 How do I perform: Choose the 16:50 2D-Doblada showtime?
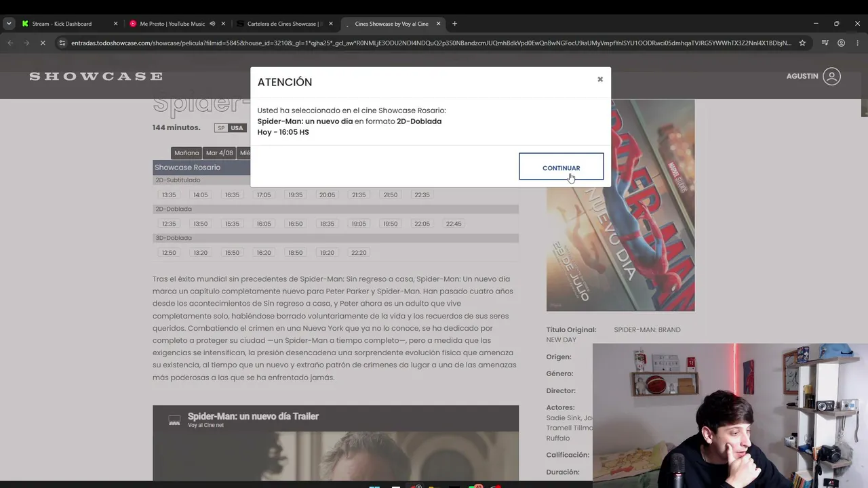point(296,224)
